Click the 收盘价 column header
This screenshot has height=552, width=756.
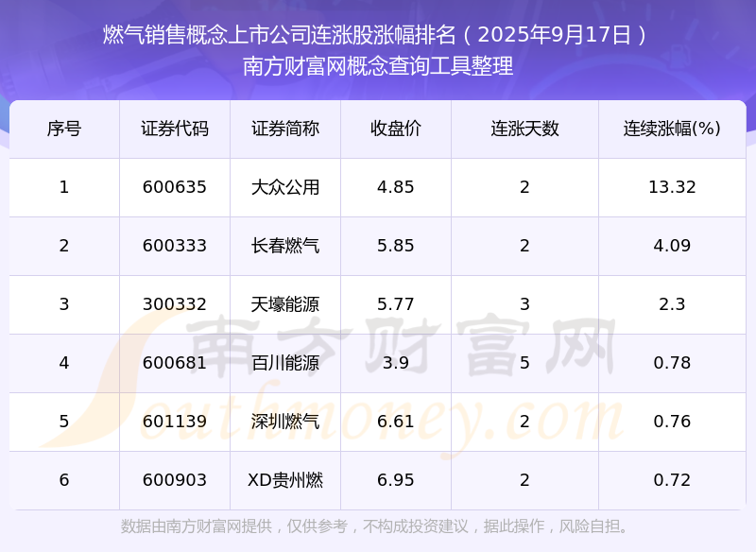396,129
